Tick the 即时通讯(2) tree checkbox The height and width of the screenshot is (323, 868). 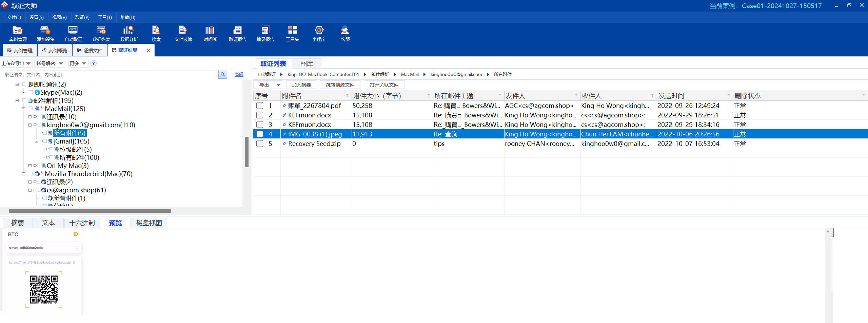pyautogui.click(x=24, y=84)
